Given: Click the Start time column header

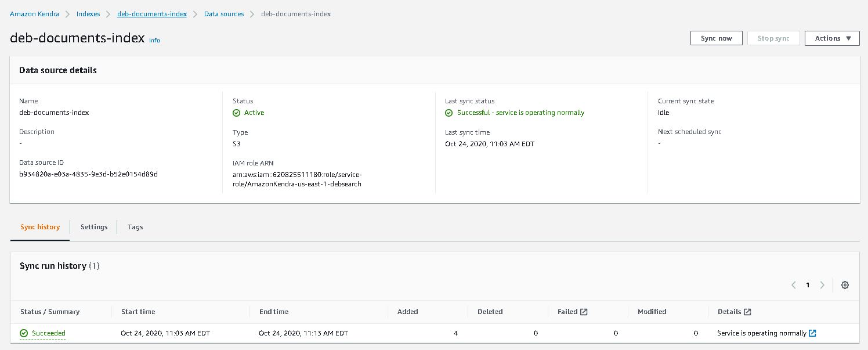Looking at the screenshot, I should point(138,312).
